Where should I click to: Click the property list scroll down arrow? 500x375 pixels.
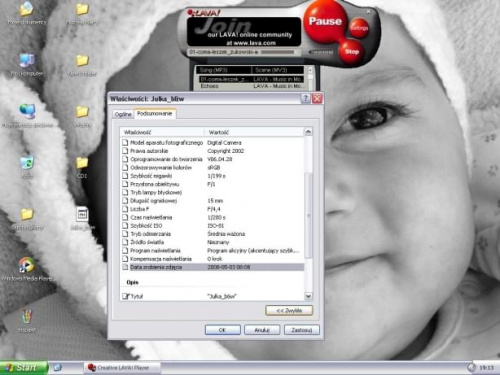coord(308,296)
